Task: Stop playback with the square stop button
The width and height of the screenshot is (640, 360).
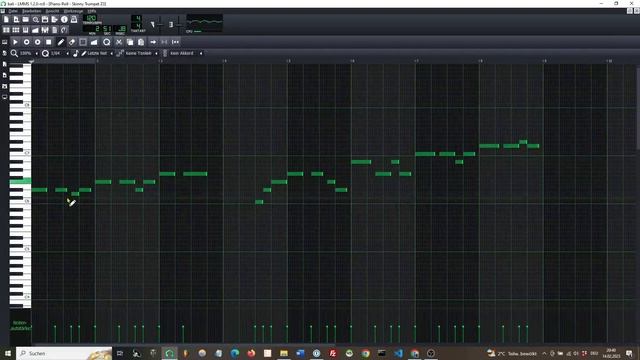Action: point(49,42)
